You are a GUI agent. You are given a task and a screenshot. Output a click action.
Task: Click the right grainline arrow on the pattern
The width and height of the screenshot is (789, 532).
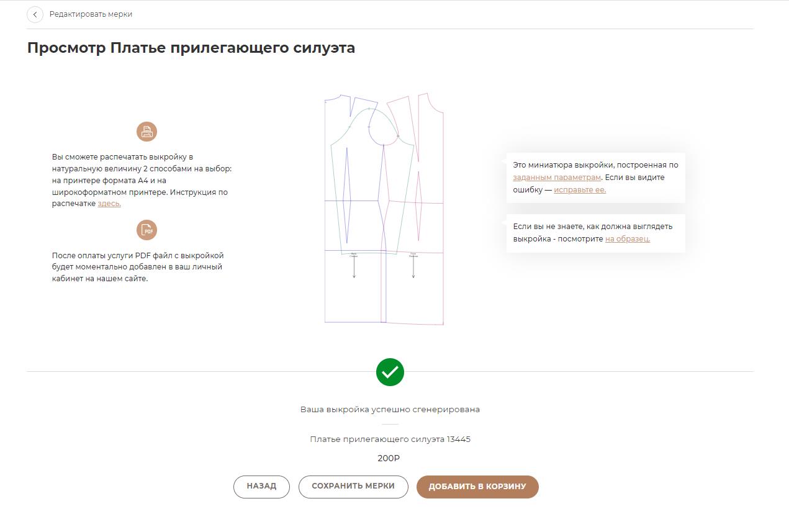tap(413, 267)
